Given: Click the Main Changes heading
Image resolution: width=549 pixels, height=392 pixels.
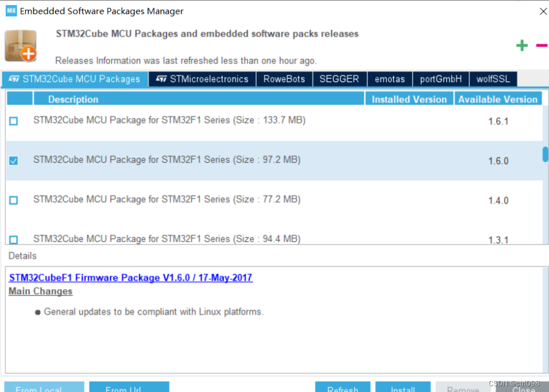Looking at the screenshot, I should click(40, 291).
